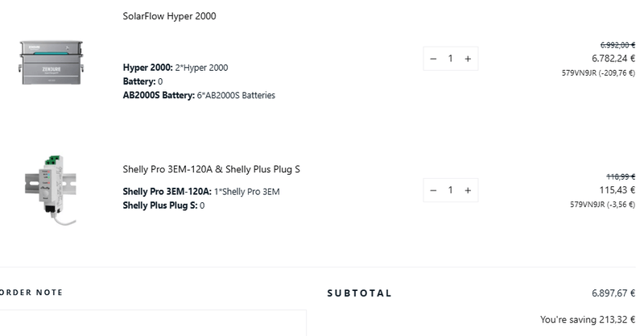
Task: Click minus icon for Shelly Pro 3EM item
Action: [x=433, y=190]
